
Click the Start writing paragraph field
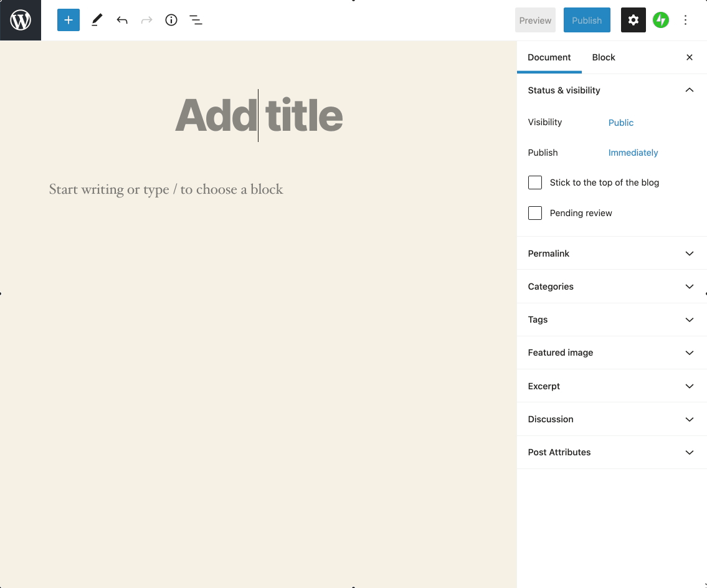pos(166,189)
